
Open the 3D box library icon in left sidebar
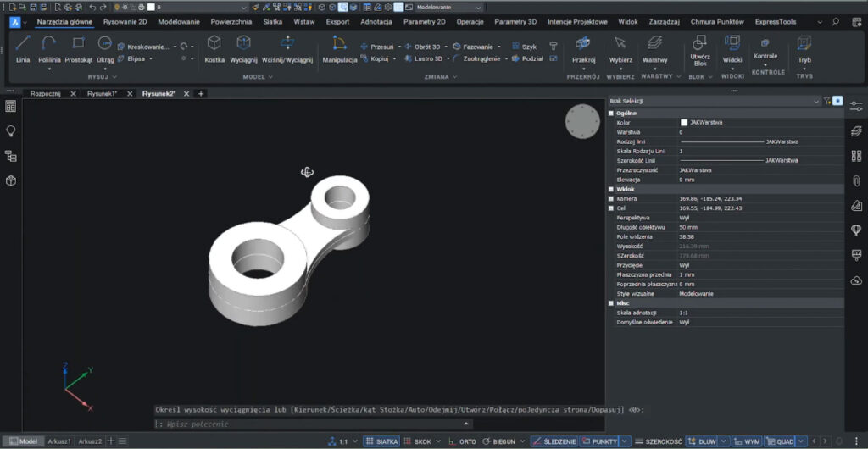(10, 180)
